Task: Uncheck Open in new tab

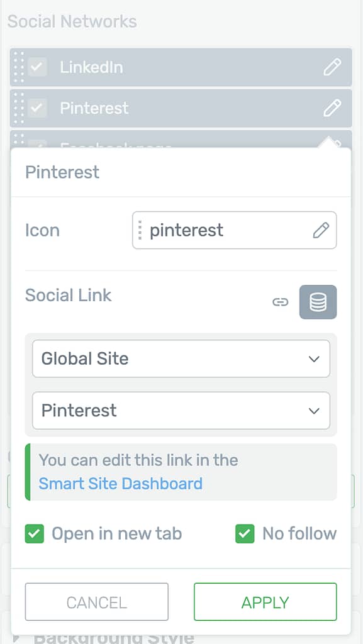Action: 35,533
